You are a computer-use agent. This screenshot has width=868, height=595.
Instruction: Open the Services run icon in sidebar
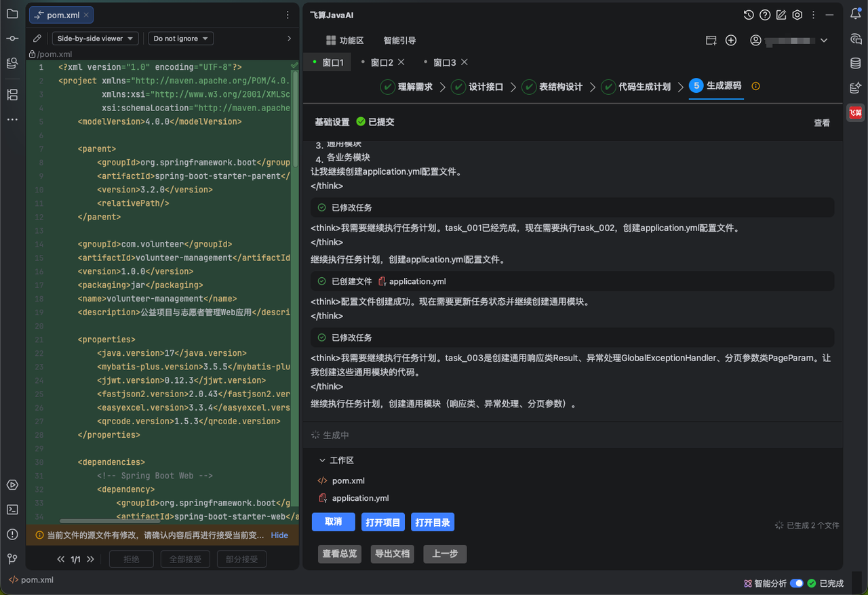12,485
